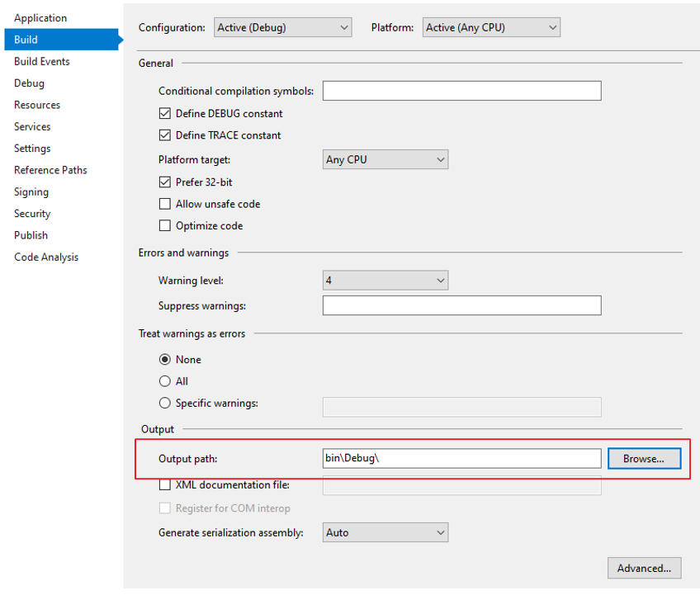Open the Build Events tab

(42, 61)
